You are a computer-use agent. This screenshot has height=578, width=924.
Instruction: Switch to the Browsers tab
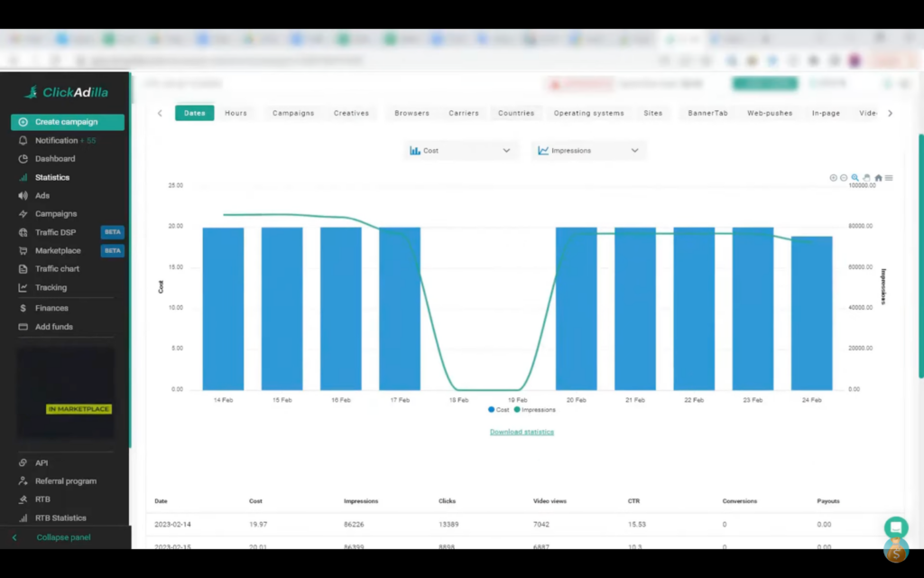click(411, 113)
